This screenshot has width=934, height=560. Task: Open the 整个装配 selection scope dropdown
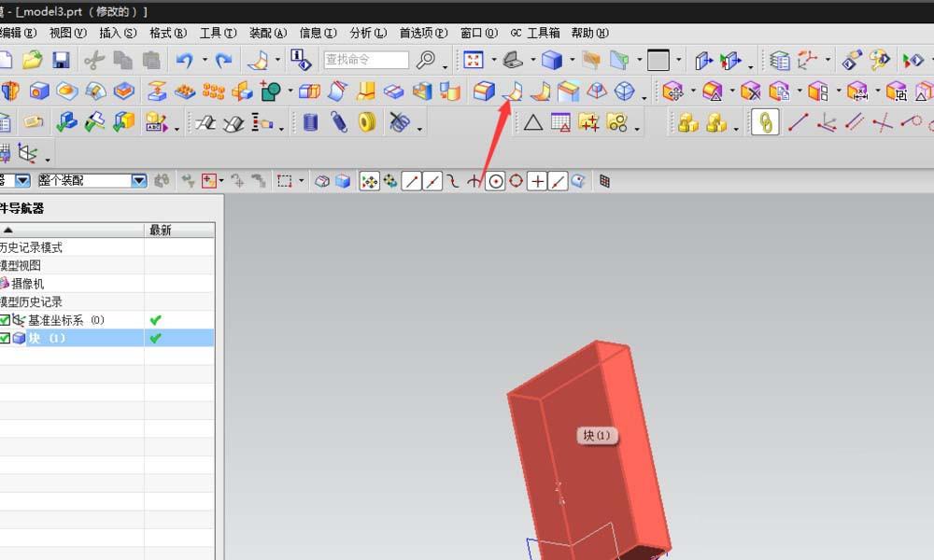(138, 181)
